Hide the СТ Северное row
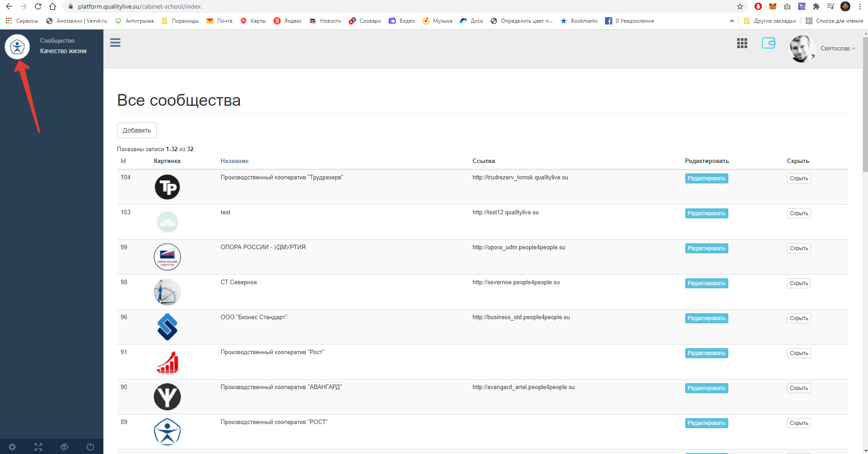 tap(799, 283)
